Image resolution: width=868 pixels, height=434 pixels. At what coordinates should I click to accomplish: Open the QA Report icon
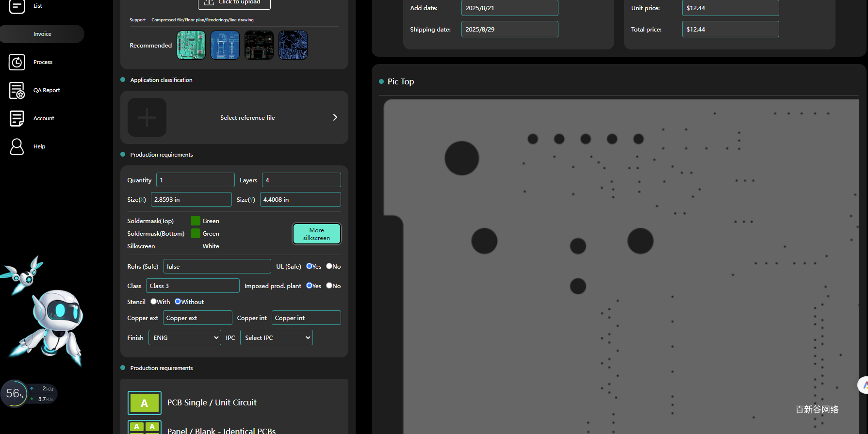(x=17, y=90)
